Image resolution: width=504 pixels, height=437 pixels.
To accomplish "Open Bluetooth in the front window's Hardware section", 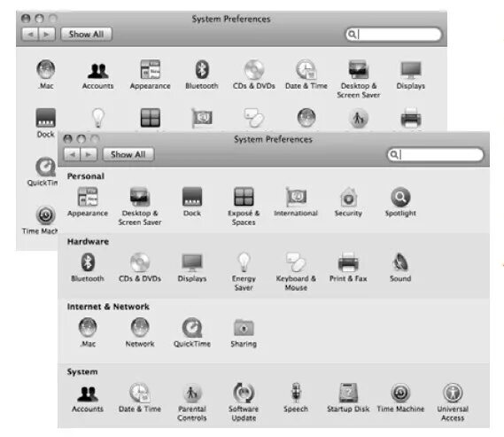I will [x=88, y=268].
